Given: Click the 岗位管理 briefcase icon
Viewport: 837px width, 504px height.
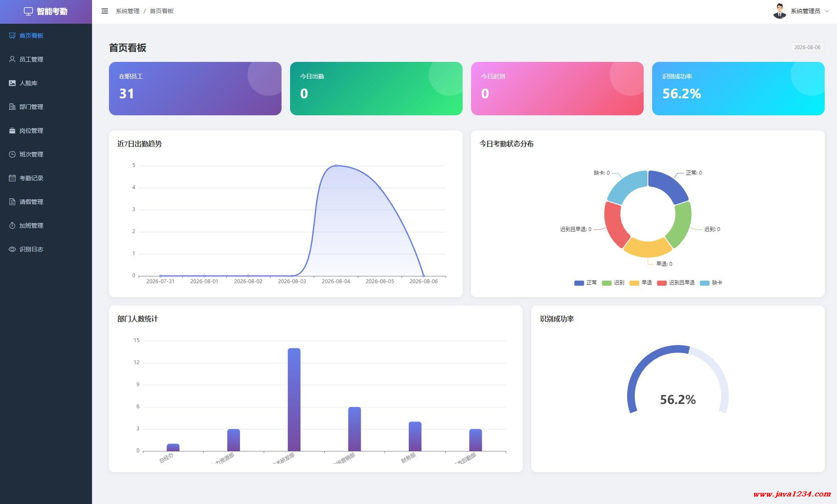Looking at the screenshot, I should (x=12, y=131).
